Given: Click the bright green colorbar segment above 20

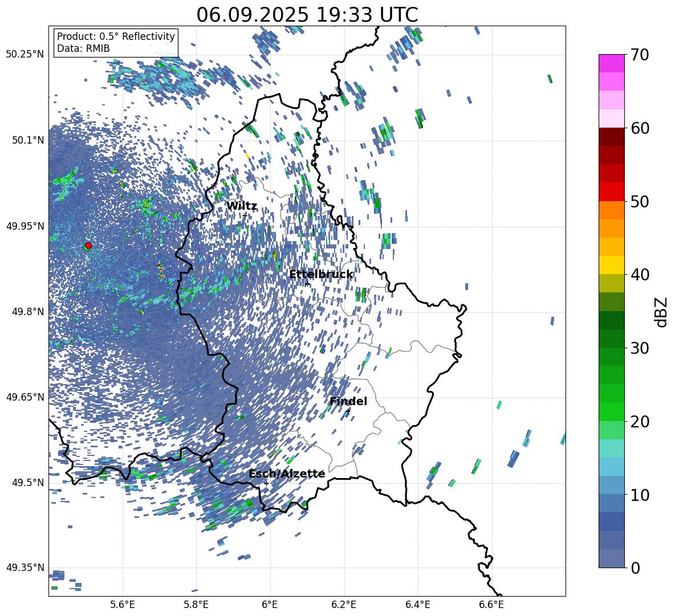Looking at the screenshot, I should [x=611, y=411].
